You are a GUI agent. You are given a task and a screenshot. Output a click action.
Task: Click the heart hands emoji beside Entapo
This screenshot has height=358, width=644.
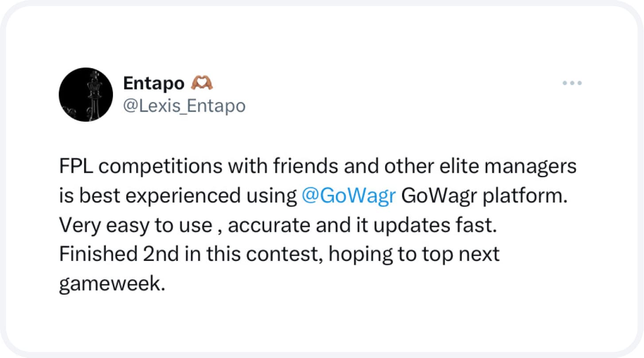202,82
